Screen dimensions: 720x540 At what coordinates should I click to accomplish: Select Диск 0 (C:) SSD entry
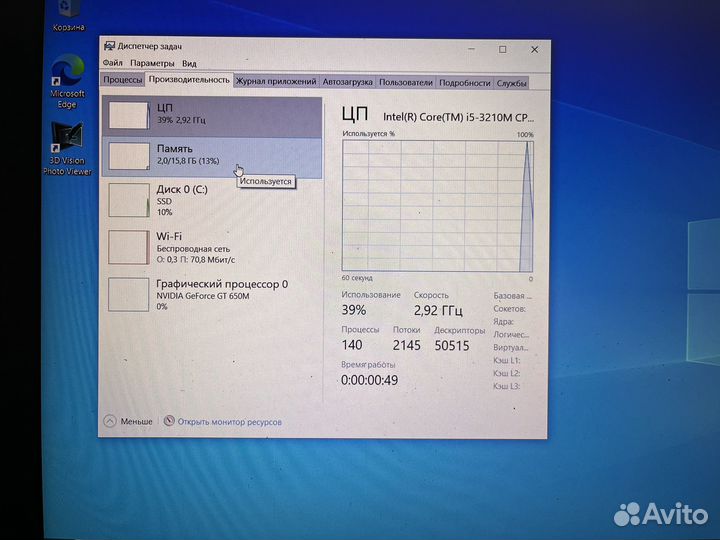click(x=200, y=200)
